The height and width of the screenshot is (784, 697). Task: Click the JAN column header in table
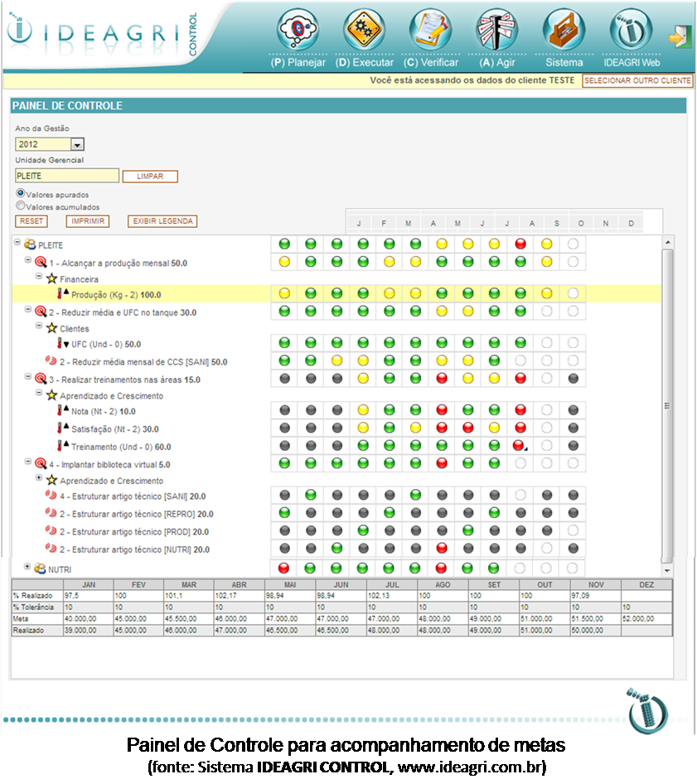(89, 584)
